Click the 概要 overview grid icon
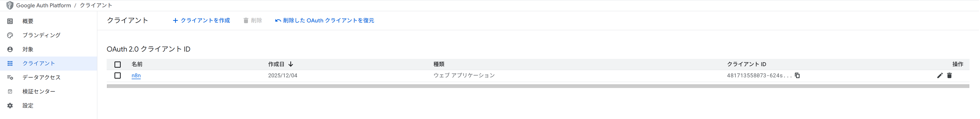 click(10, 21)
